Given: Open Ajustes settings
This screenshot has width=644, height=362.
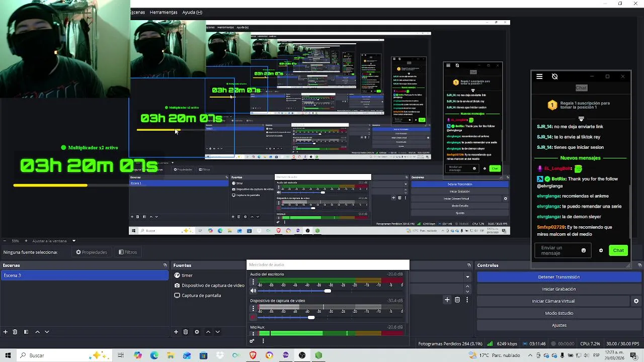Looking at the screenshot, I should pyautogui.click(x=559, y=325).
